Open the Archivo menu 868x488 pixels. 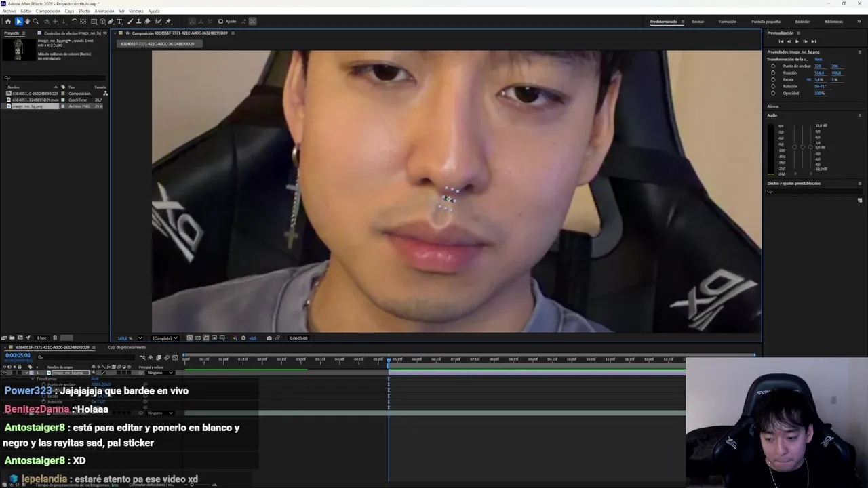pos(9,11)
